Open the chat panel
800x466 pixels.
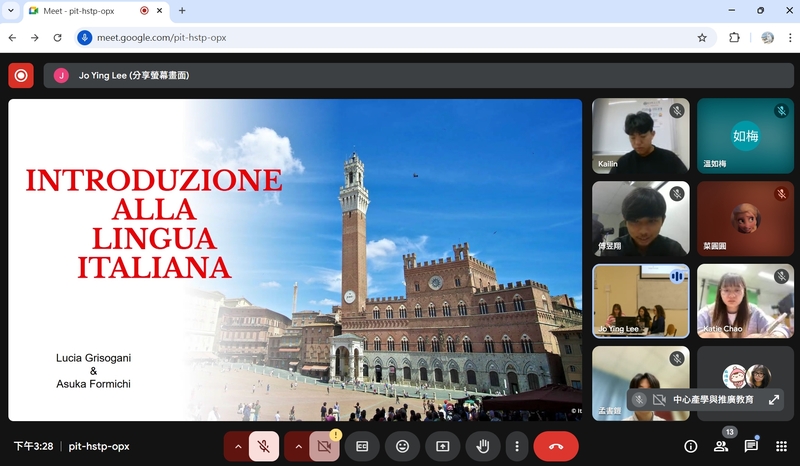tap(751, 446)
